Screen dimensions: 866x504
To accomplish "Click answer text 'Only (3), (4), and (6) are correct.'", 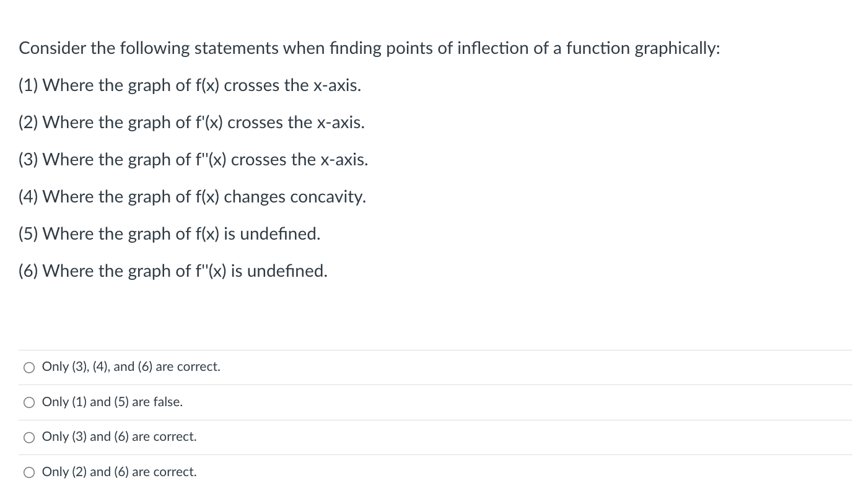I will pyautogui.click(x=131, y=367).
